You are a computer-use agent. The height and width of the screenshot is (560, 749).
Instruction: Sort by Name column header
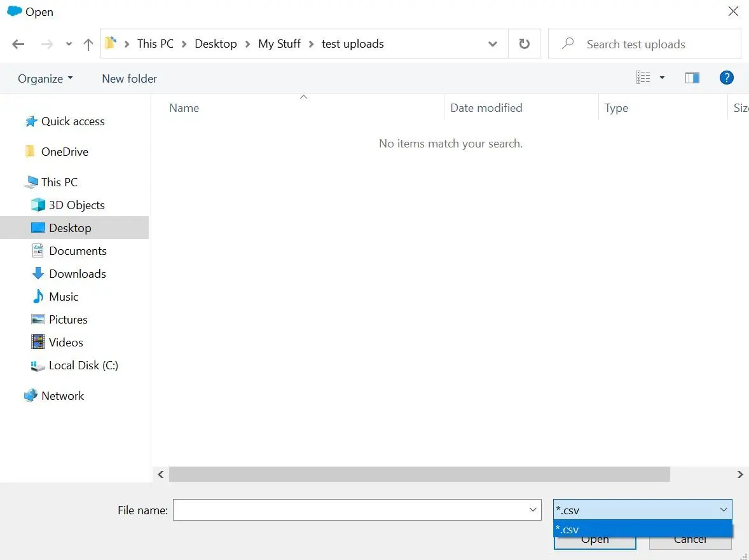click(x=184, y=108)
